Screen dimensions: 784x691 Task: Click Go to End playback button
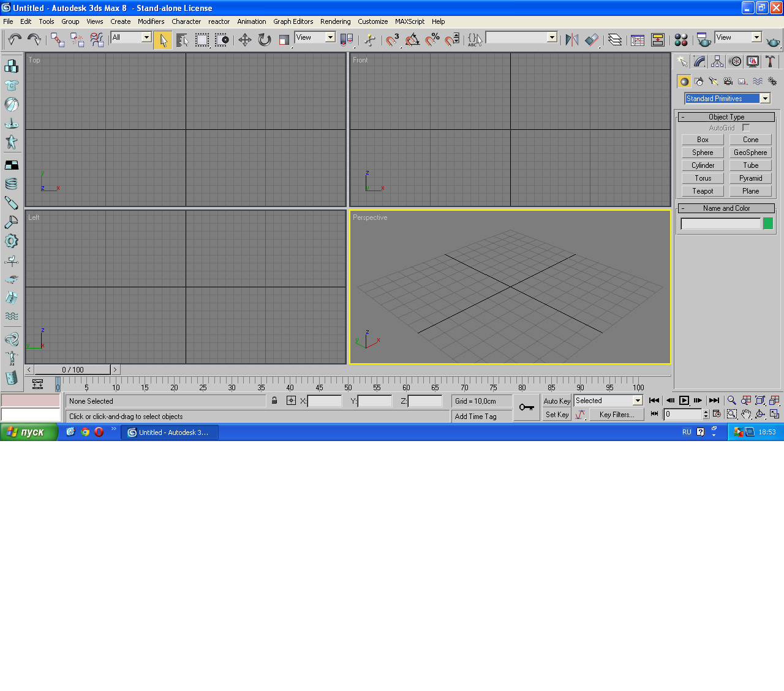pyautogui.click(x=714, y=401)
